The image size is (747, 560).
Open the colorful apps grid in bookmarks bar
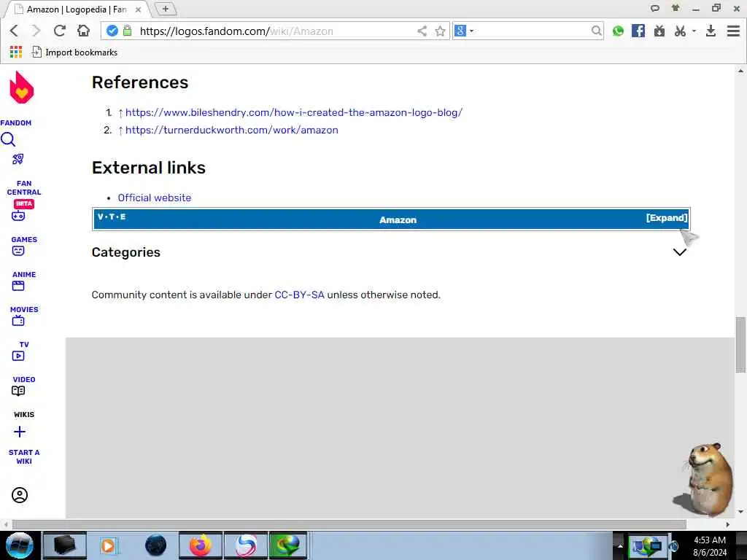tap(16, 52)
